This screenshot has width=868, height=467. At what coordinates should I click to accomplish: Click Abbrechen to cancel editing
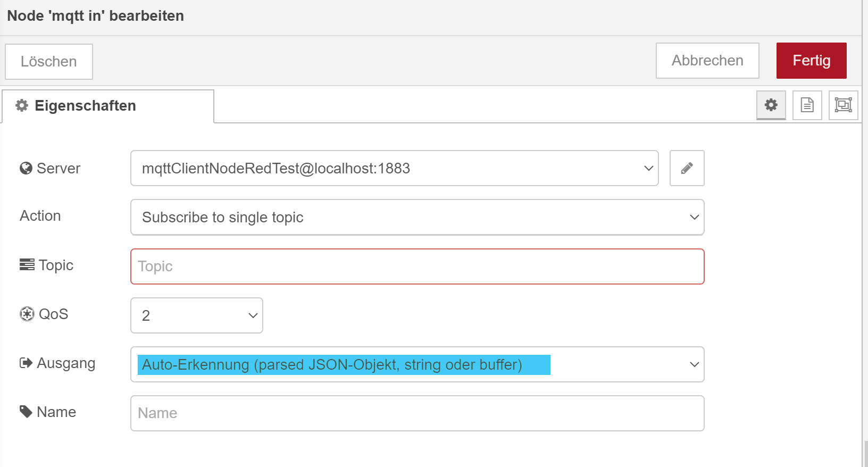click(707, 61)
